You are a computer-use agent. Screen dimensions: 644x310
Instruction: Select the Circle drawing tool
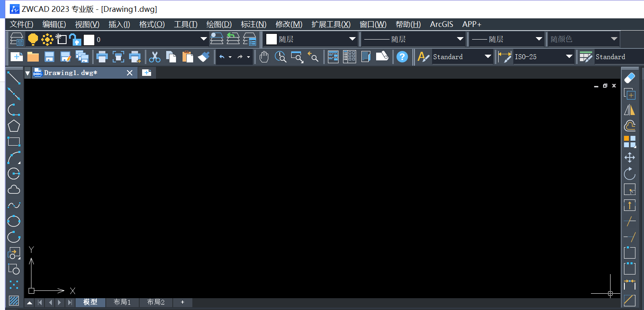pyautogui.click(x=14, y=173)
